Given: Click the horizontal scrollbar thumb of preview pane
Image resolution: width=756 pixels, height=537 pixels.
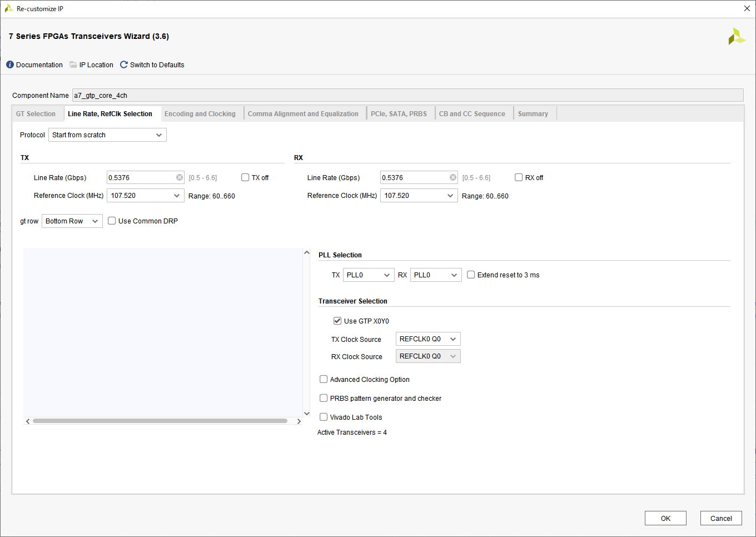Looking at the screenshot, I should (160, 421).
